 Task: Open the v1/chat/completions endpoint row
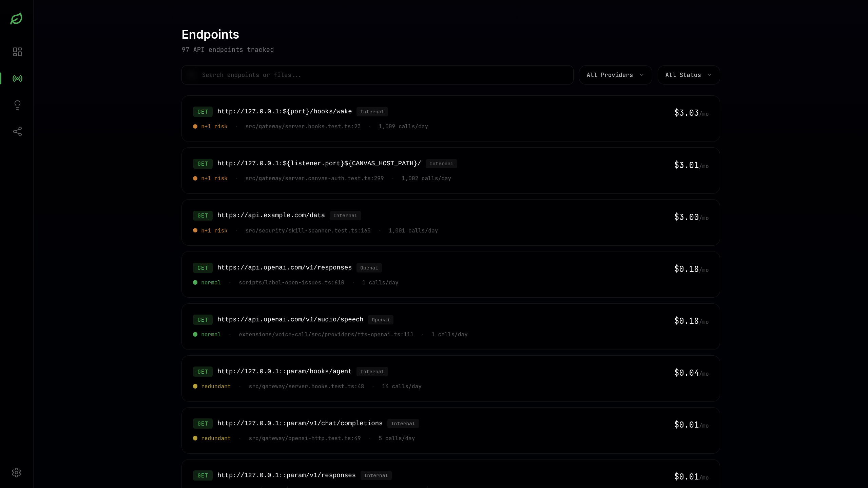[300, 423]
